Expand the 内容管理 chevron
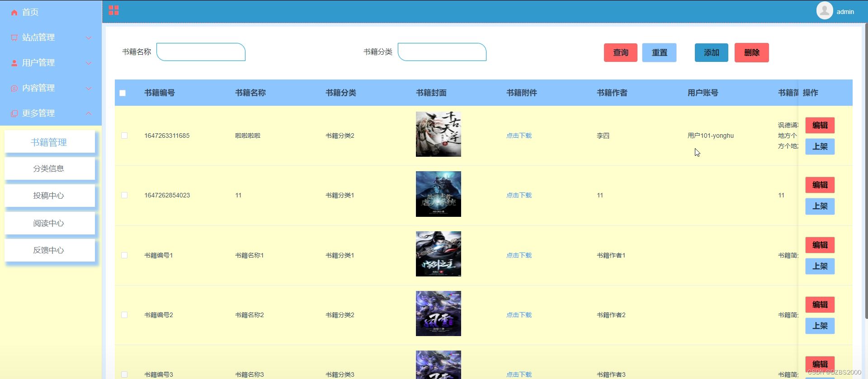 click(89, 89)
